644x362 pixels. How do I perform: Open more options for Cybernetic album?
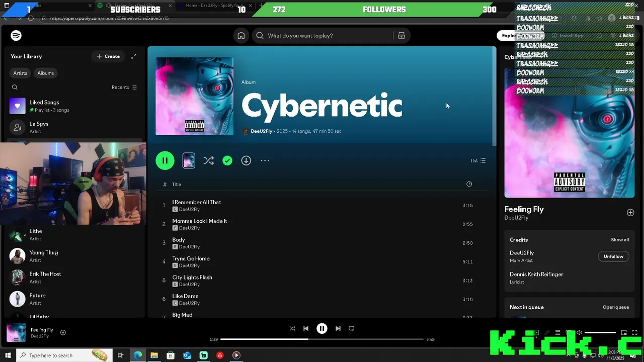point(265,160)
